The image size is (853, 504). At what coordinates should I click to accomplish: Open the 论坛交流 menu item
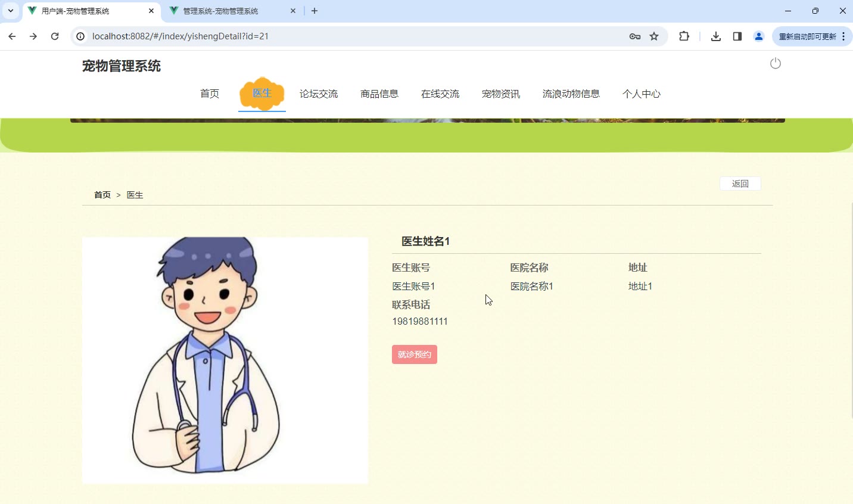tap(319, 94)
